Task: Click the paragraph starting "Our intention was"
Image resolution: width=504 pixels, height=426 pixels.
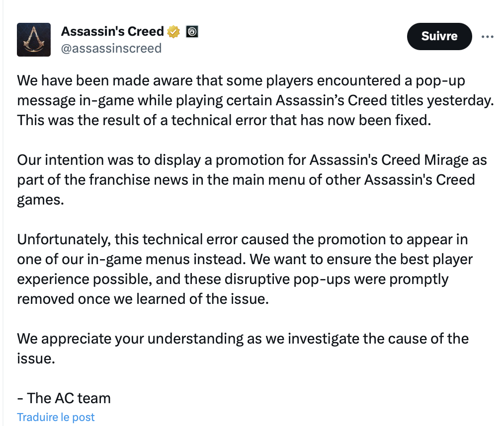Action: pyautogui.click(x=252, y=180)
